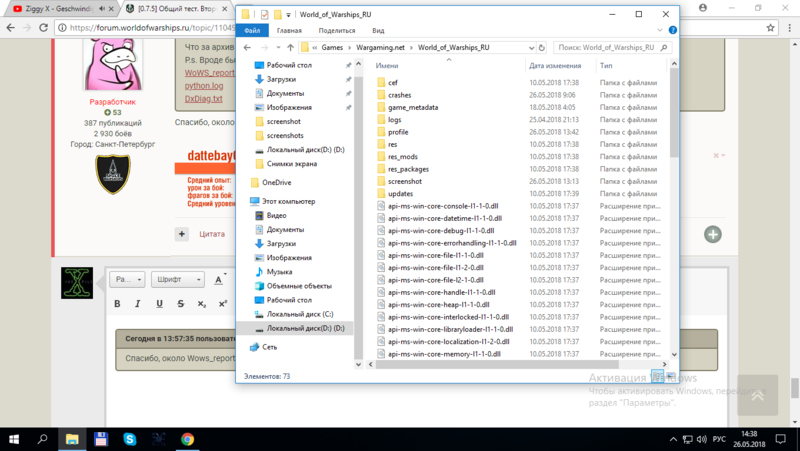
Task: Select api-ms-win-core-memory-l1-1-0.dll file
Action: [x=444, y=354]
